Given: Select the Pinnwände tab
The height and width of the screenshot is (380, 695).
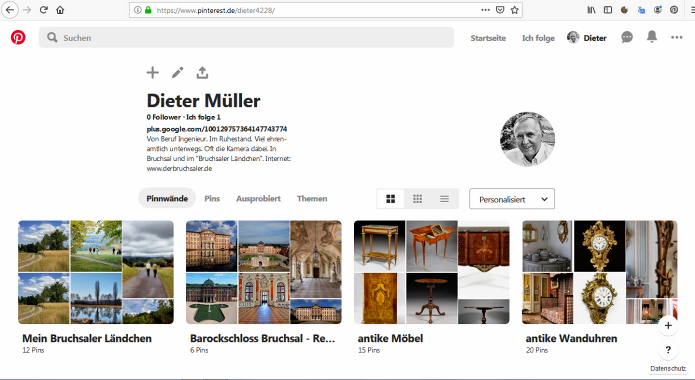Looking at the screenshot, I should point(167,198).
